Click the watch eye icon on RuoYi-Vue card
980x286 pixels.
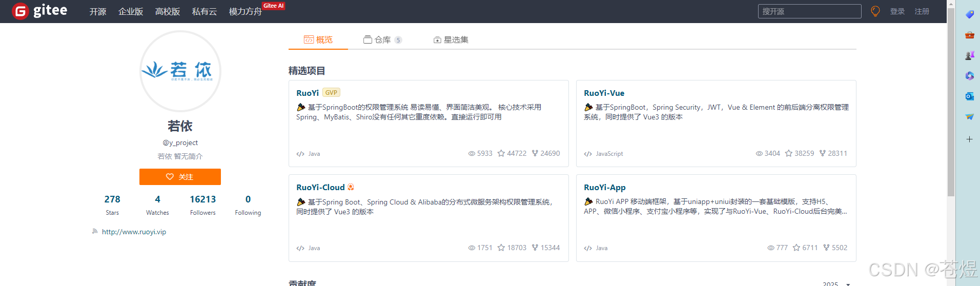click(759, 153)
